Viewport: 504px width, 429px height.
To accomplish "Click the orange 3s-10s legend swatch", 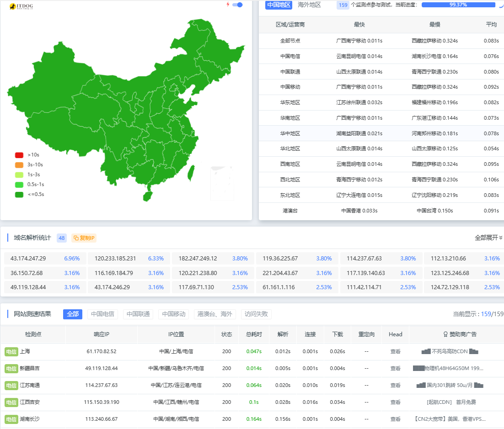I will (x=19, y=165).
